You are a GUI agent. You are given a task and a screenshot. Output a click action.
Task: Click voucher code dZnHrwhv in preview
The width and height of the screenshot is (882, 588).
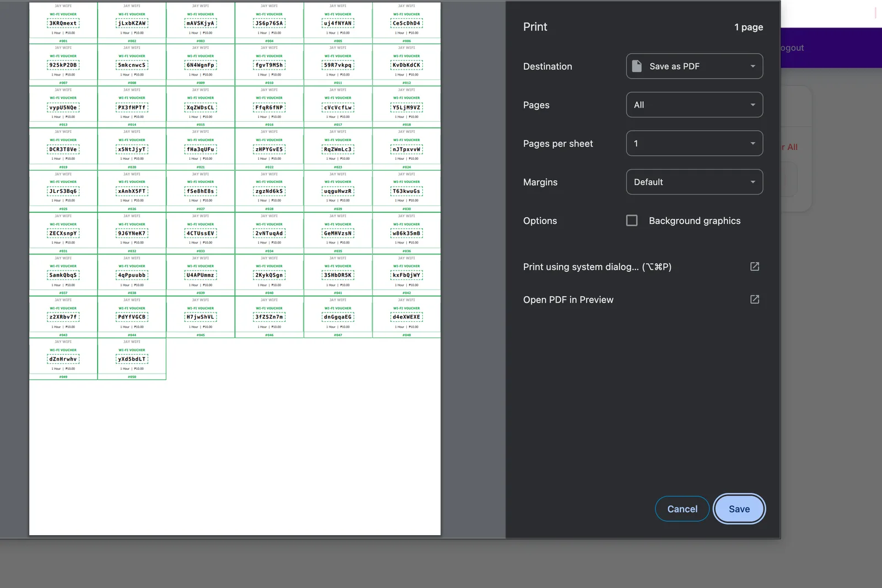63,359
